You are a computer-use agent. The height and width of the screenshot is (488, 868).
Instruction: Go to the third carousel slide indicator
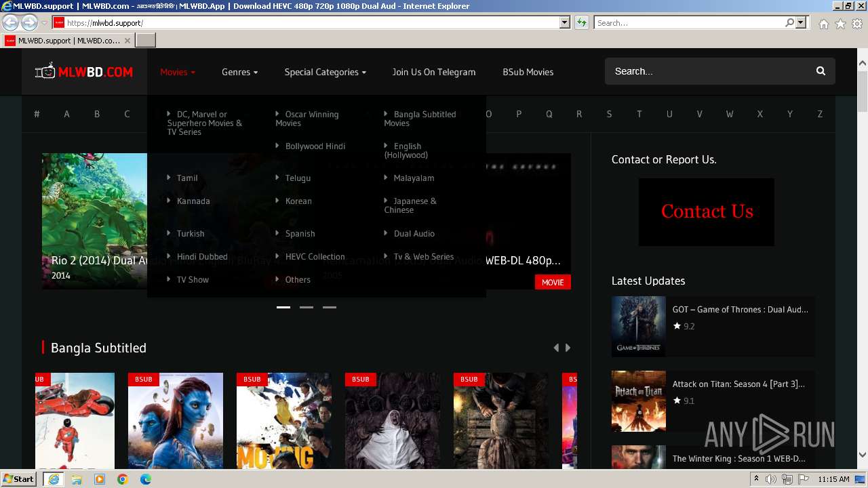[330, 307]
